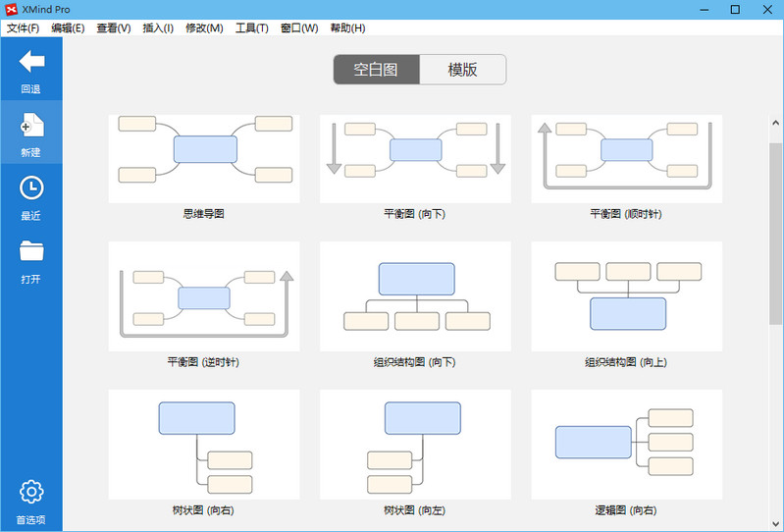Click the scrollbar down arrow

pyautogui.click(x=775, y=524)
